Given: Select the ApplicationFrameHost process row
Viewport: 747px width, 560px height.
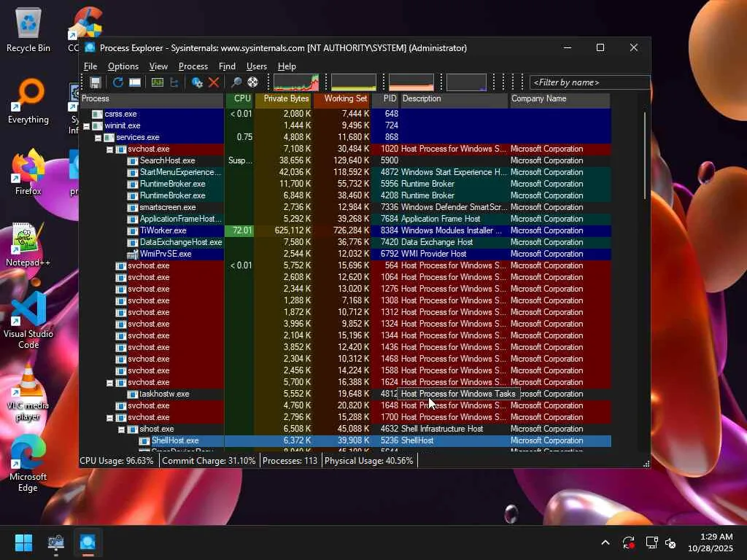Looking at the screenshot, I should point(345,219).
